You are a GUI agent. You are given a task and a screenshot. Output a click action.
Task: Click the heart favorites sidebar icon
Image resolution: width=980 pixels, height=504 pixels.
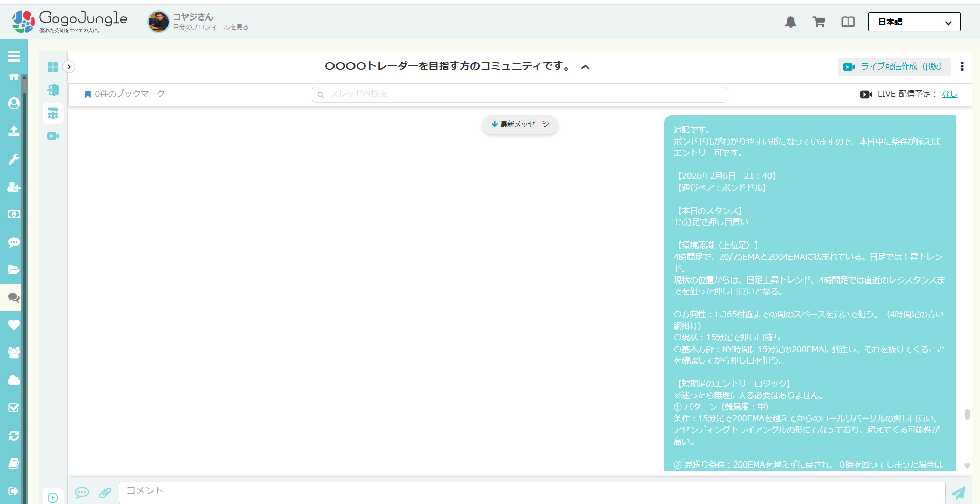[x=14, y=325]
